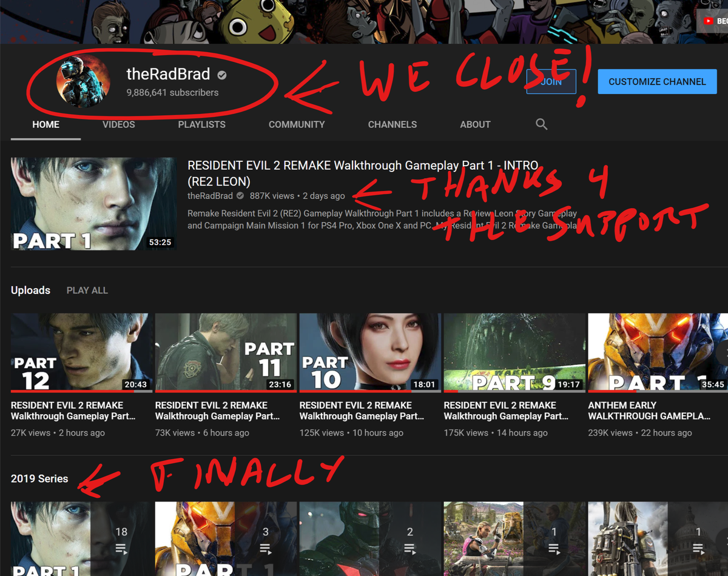
Task: Open Resident Evil 2 PART 11 thumbnail
Action: click(x=226, y=353)
